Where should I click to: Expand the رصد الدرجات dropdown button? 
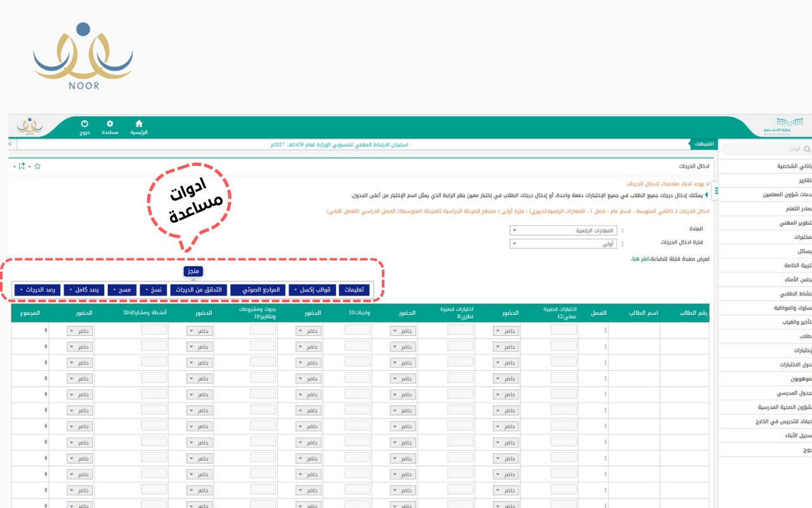[x=39, y=290]
